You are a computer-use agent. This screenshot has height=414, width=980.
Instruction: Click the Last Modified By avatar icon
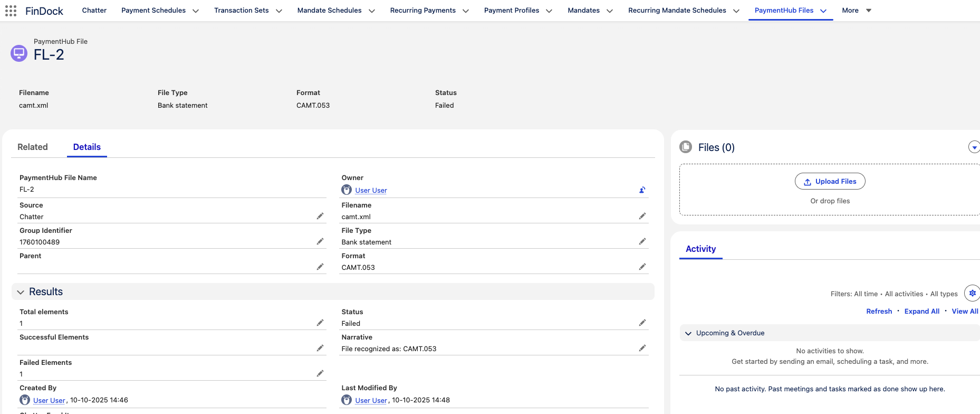(347, 400)
